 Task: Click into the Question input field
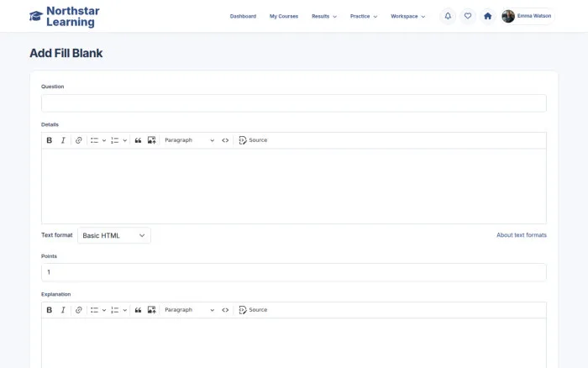(x=294, y=103)
